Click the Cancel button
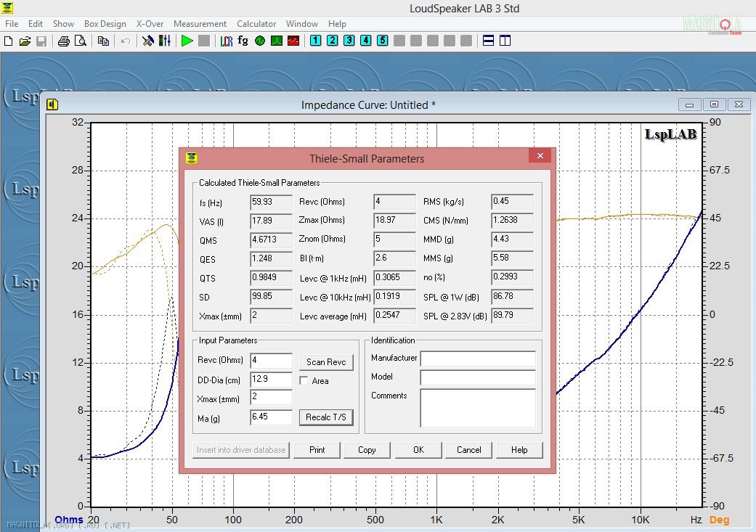756x532 pixels. [x=468, y=450]
